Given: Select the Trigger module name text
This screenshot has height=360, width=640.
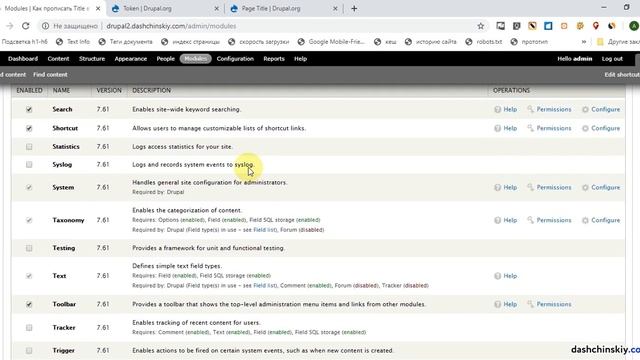Looking at the screenshot, I should coord(64,350).
